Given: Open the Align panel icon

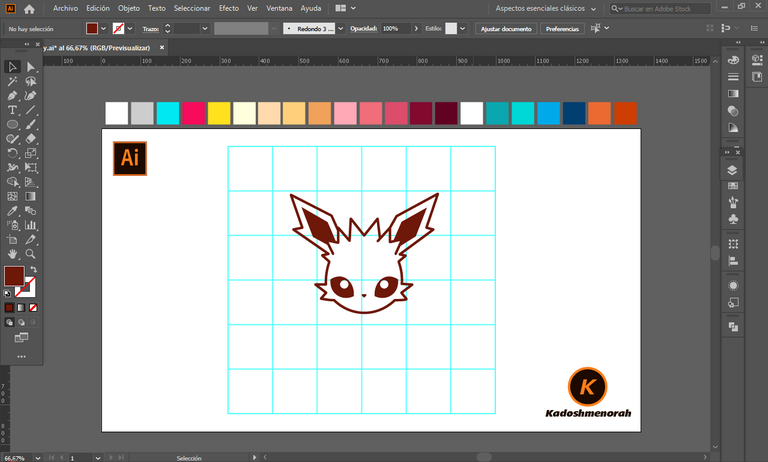Looking at the screenshot, I should pos(733,261).
